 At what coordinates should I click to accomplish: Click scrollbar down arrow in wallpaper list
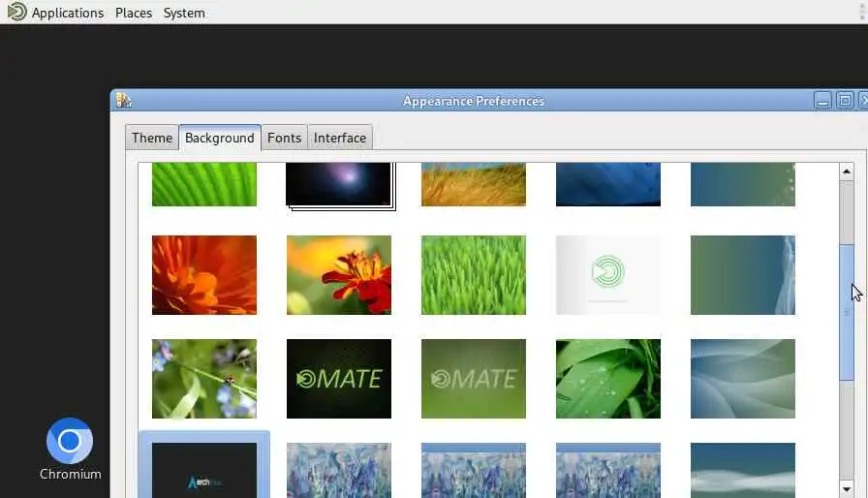pos(847,488)
